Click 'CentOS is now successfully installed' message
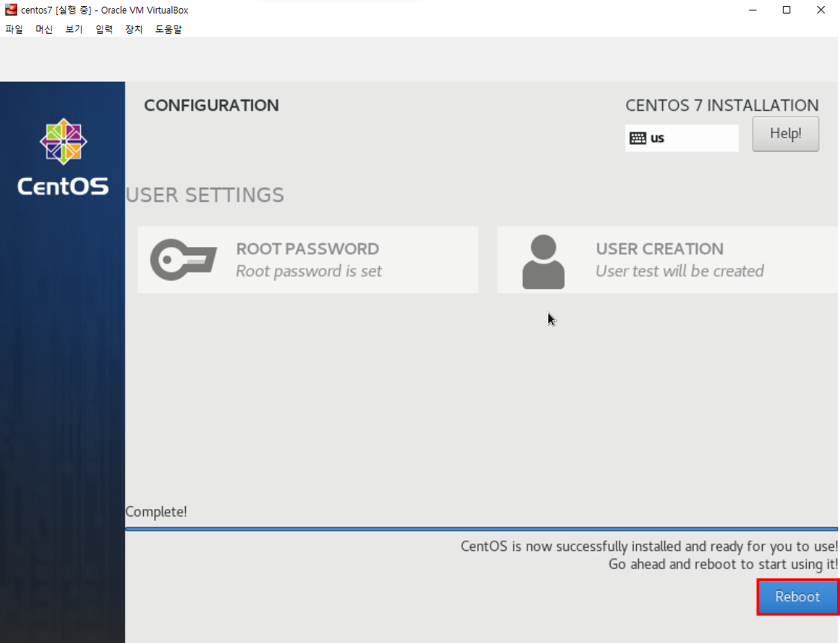This screenshot has width=840, height=643. pos(649,546)
